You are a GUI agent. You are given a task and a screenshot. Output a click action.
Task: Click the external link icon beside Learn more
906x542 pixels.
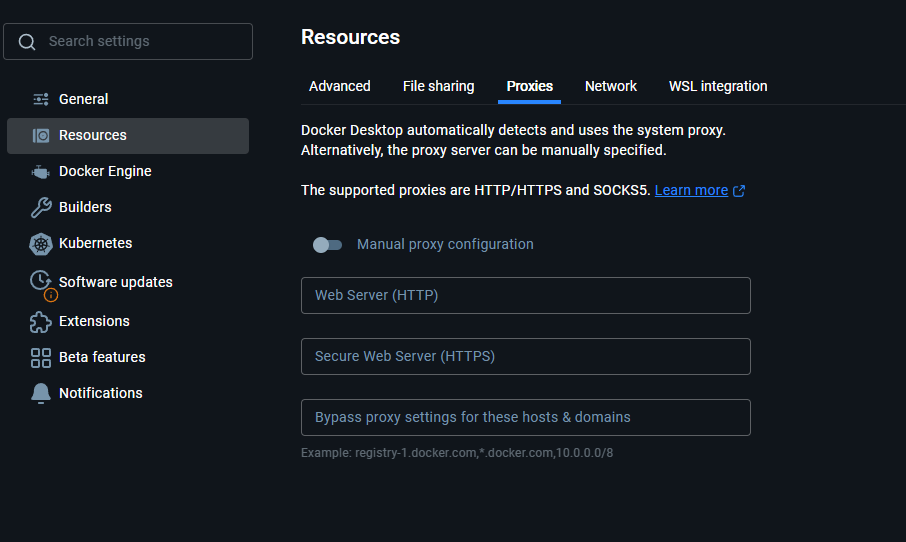pos(738,191)
